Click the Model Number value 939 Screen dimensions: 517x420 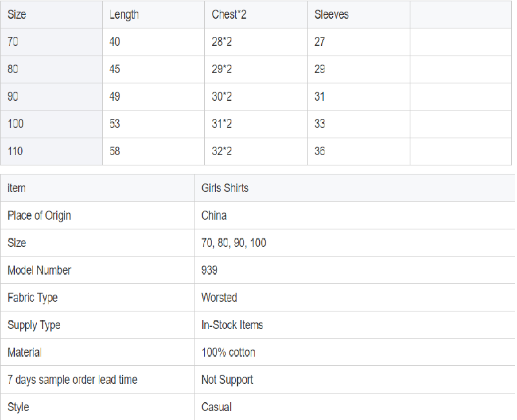pyautogui.click(x=209, y=270)
